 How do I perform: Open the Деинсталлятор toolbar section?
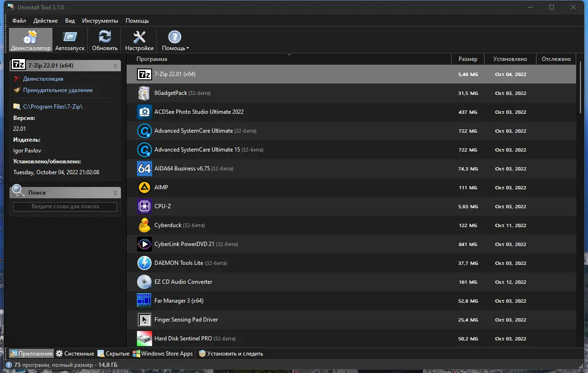click(x=30, y=40)
